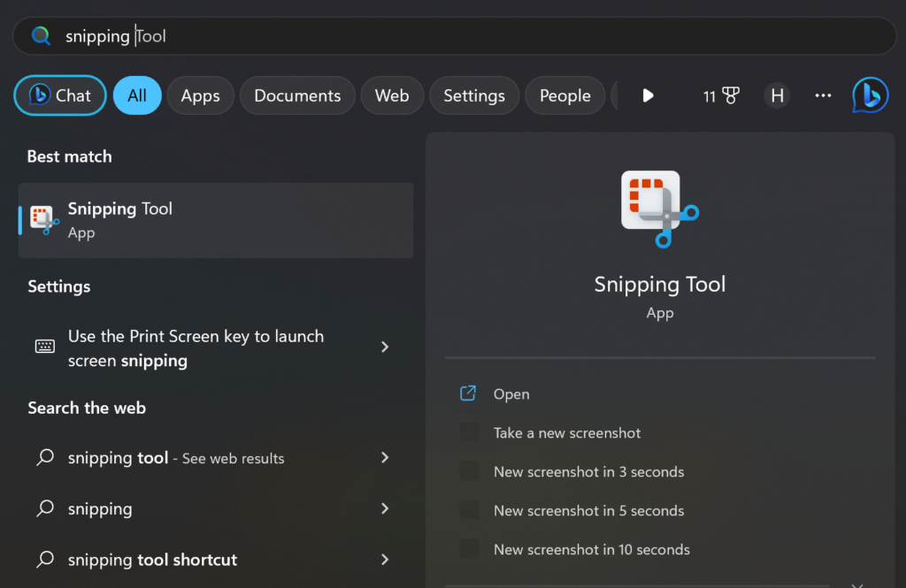The image size is (906, 588).
Task: Click the H account avatar circle
Action: point(777,95)
